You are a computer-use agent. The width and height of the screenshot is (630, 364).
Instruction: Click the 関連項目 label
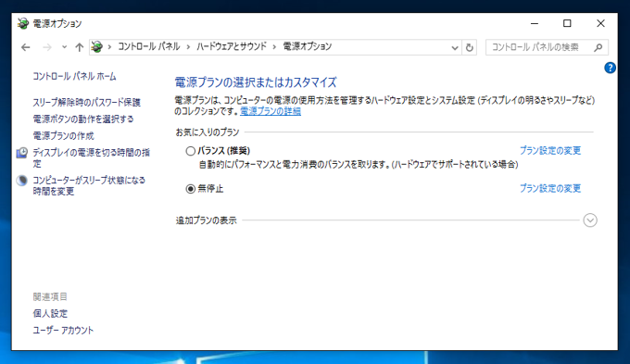(50, 297)
